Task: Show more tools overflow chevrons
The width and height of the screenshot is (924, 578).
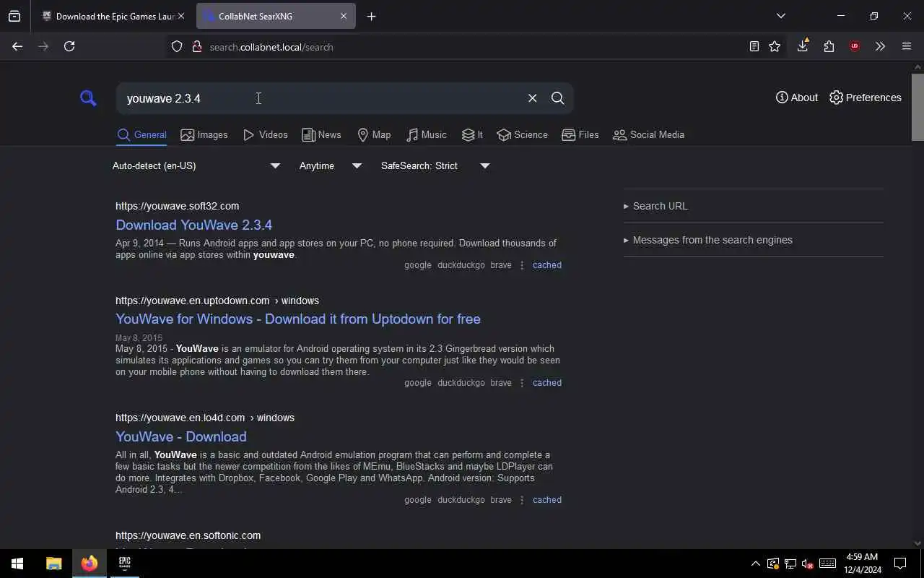Action: 880,46
